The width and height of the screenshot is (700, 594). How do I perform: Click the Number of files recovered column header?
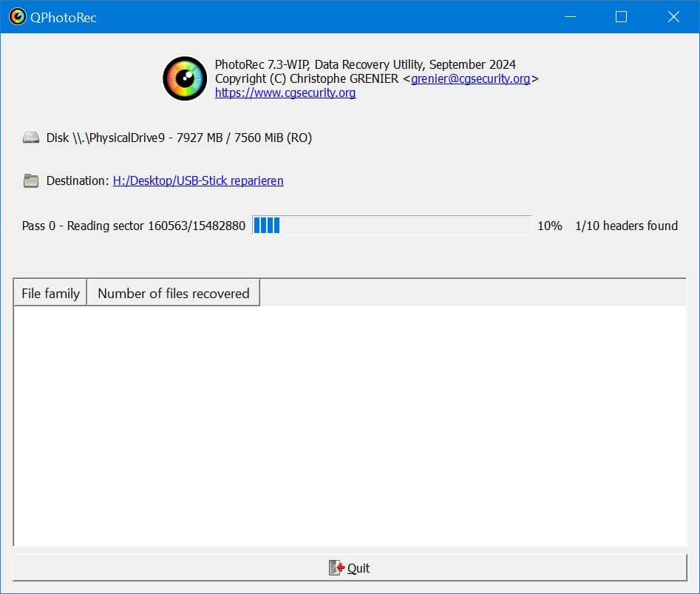coord(173,294)
